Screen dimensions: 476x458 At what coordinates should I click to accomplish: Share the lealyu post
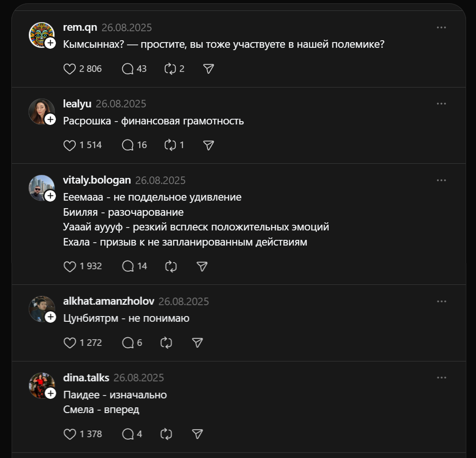pyautogui.click(x=208, y=145)
